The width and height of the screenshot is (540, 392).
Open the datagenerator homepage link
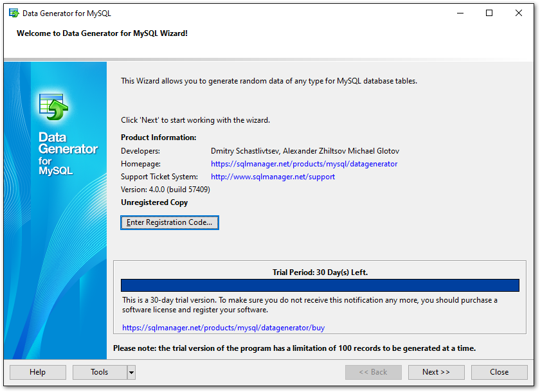point(304,164)
